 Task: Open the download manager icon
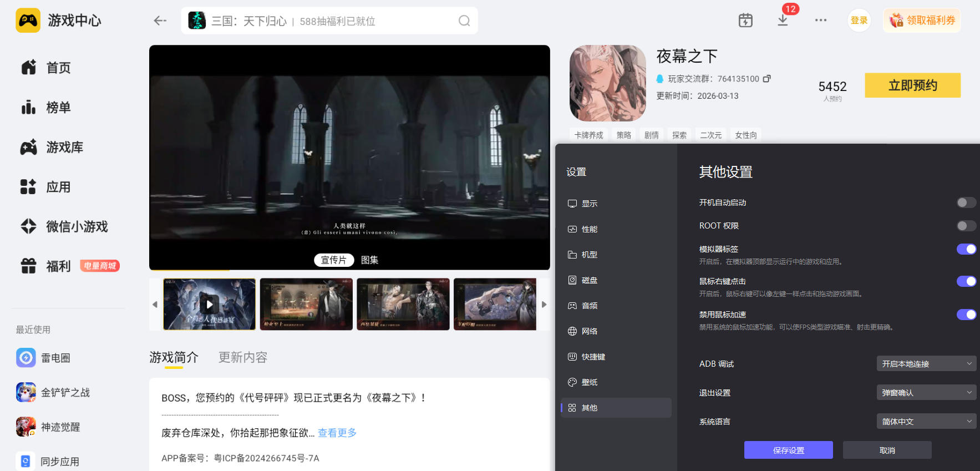pos(783,21)
